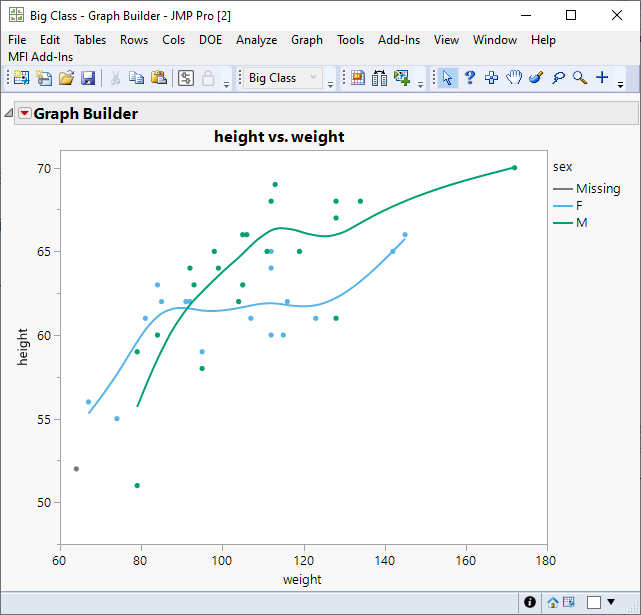
Task: Click the gray Missing data point
Action: pos(76,469)
